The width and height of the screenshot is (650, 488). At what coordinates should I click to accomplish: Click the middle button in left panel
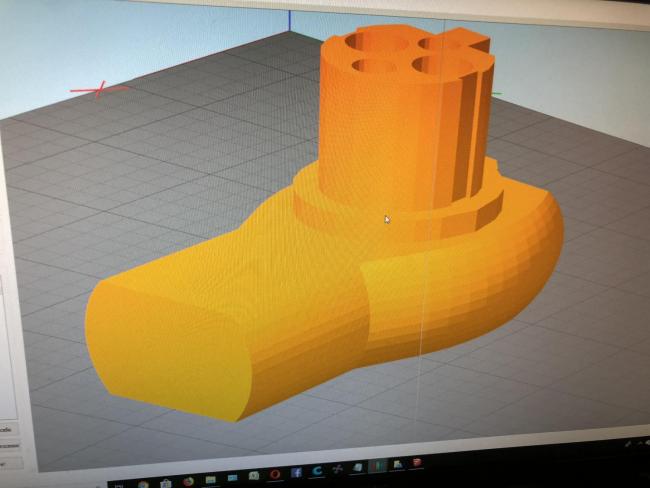(x=8, y=446)
